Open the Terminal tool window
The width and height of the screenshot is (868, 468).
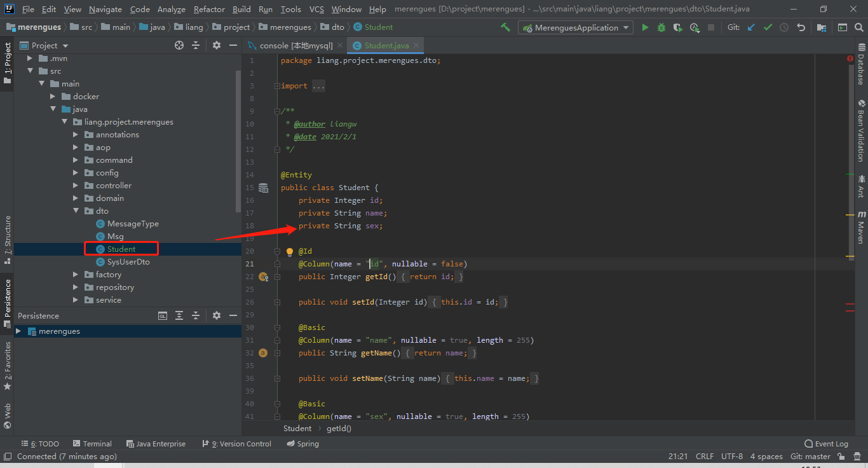coord(92,444)
